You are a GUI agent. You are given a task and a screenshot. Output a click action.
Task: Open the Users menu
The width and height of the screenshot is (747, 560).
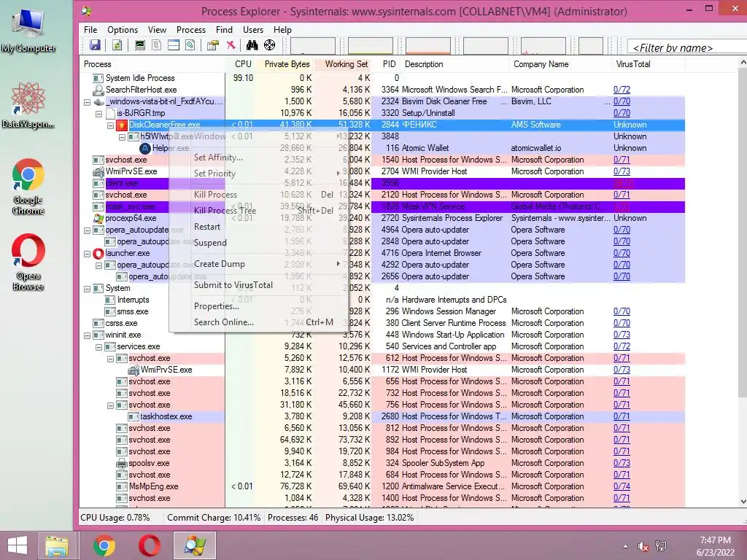click(x=253, y=29)
